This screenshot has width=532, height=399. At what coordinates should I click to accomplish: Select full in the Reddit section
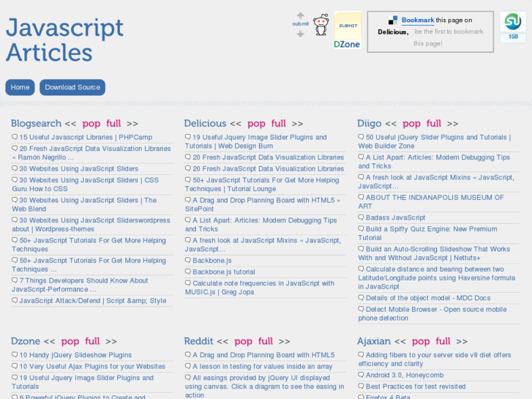coord(266,341)
